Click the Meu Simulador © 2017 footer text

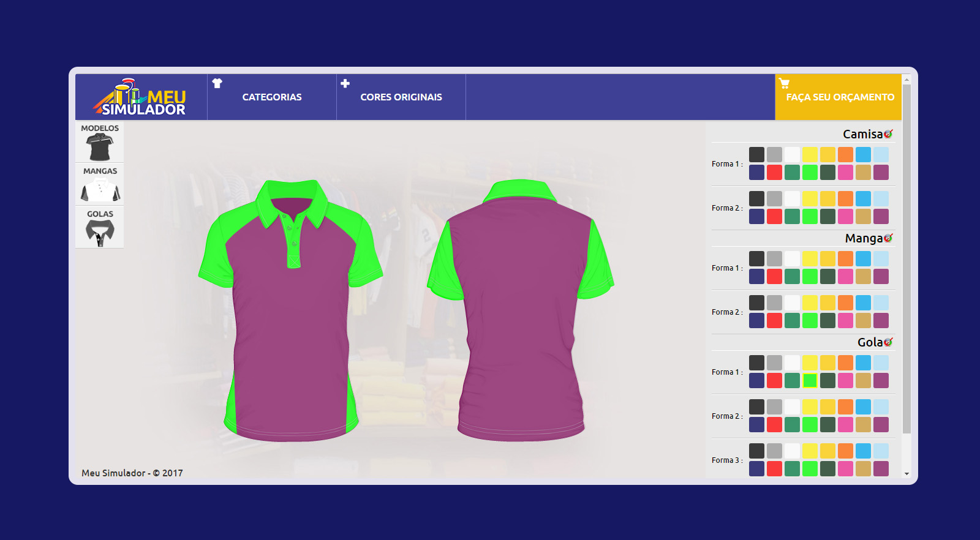(132, 473)
